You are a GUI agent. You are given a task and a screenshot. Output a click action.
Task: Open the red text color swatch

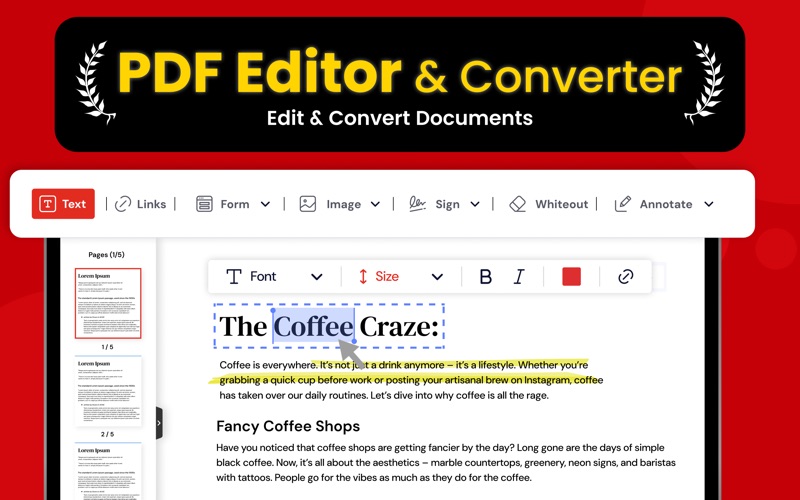pos(571,277)
